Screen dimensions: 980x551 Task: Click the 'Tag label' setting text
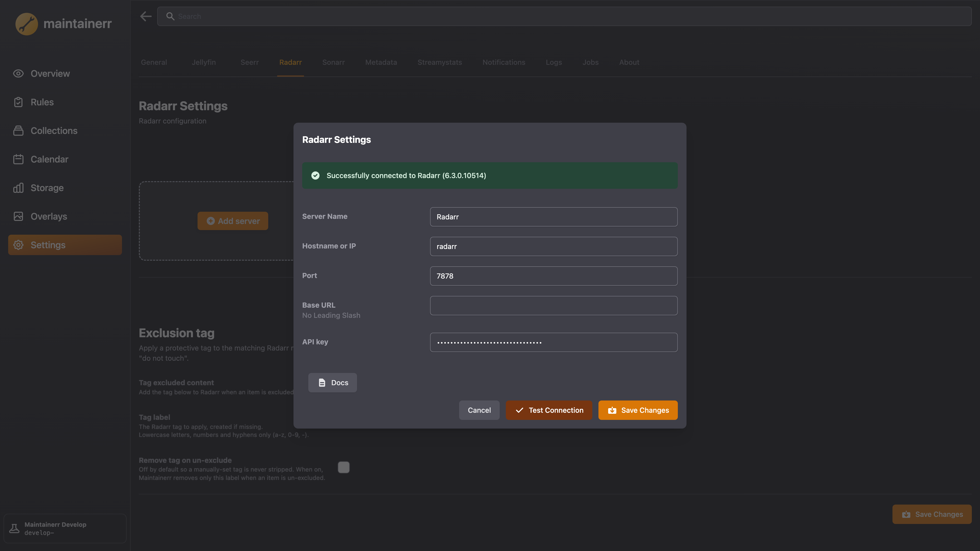[154, 417]
